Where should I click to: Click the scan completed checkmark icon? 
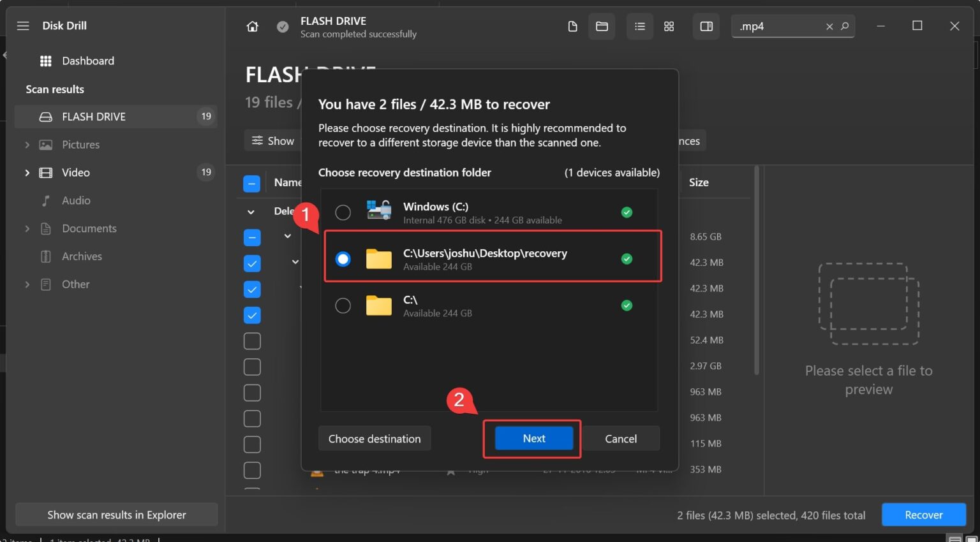pos(282,27)
